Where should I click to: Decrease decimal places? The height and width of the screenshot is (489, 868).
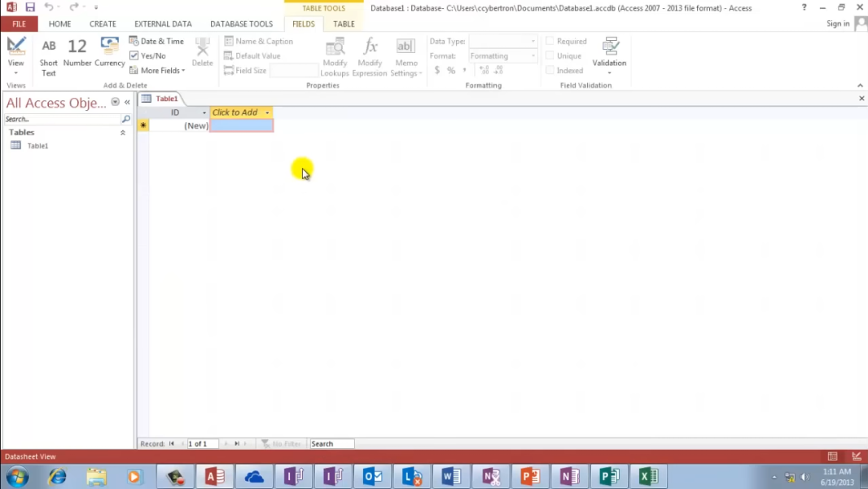pyautogui.click(x=499, y=70)
